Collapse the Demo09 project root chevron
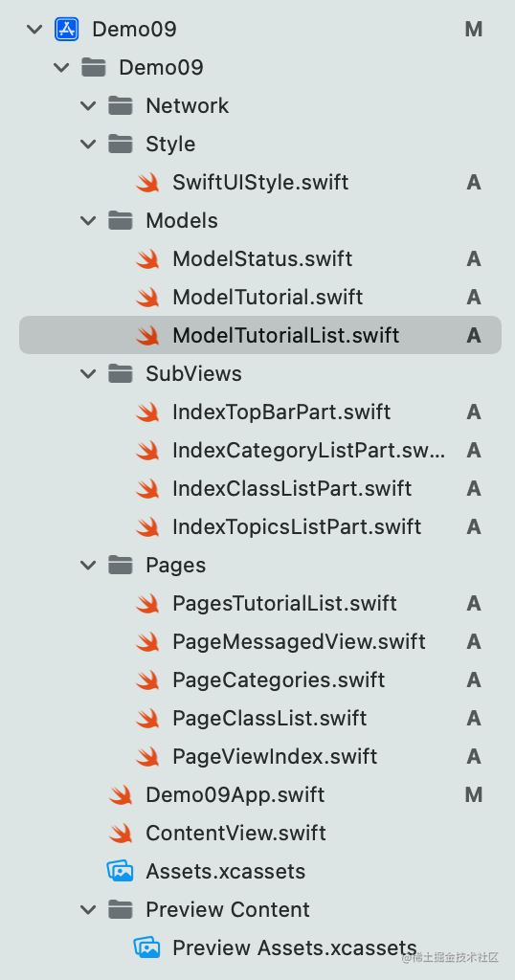This screenshot has height=980, width=515. coord(34,30)
